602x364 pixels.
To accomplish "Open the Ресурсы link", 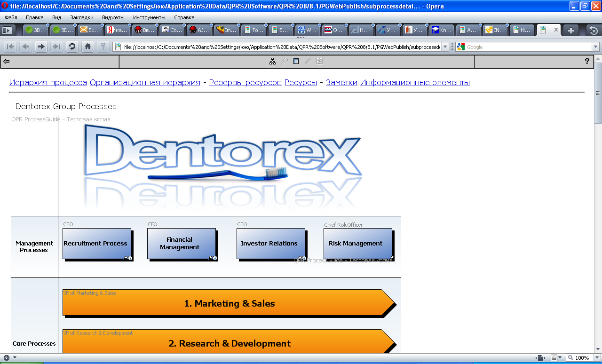I will [x=301, y=82].
